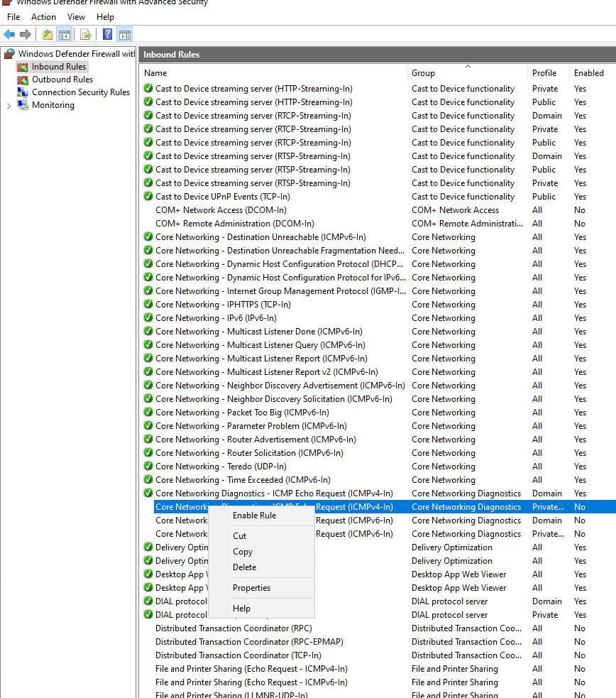Click Private... profile cell in highlighted row

click(548, 506)
